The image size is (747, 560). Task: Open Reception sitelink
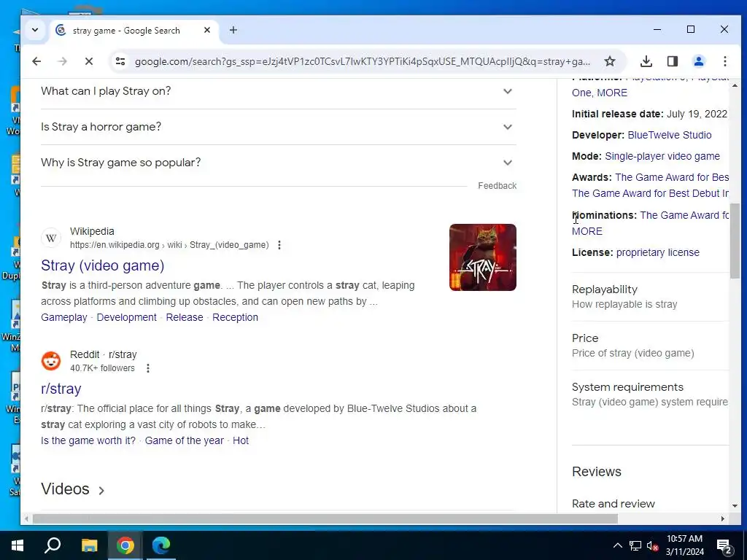235,317
